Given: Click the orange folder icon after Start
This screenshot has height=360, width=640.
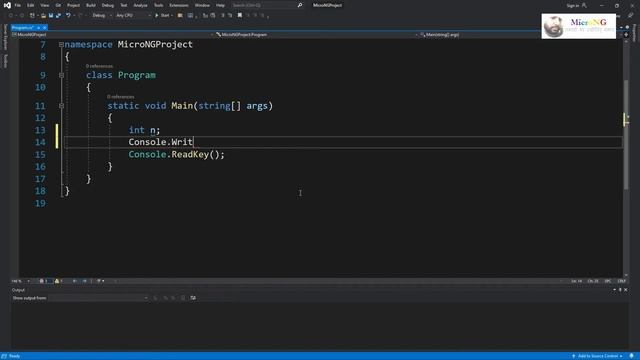Looking at the screenshot, I should pyautogui.click(x=180, y=16).
